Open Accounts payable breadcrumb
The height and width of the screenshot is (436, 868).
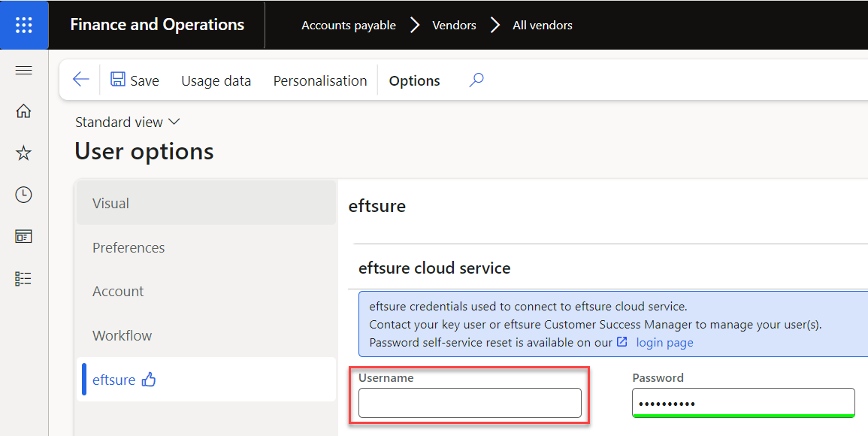click(x=349, y=26)
